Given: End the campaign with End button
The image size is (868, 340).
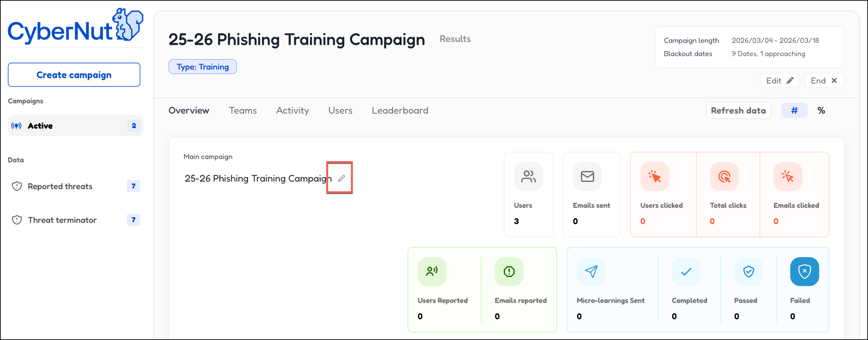Looking at the screenshot, I should 824,81.
